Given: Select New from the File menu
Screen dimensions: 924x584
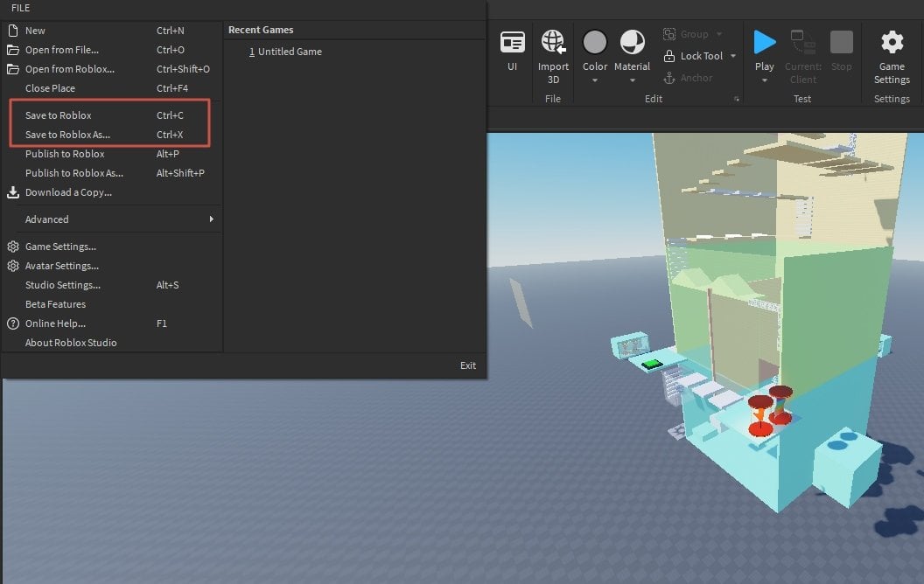Looking at the screenshot, I should [111, 31].
